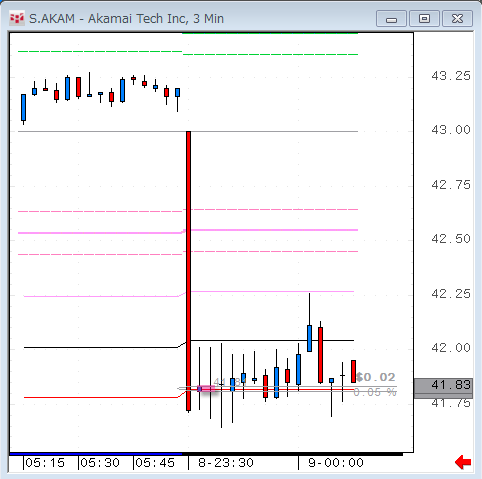Image resolution: width=482 pixels, height=479 pixels.
Task: Click the 8-23:30 time axis label
Action: pyautogui.click(x=226, y=463)
